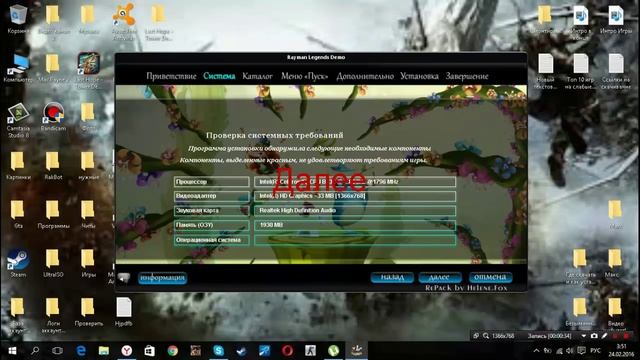Launch Camtasia Studio 8 desktop shortcut
The height and width of the screenshot is (360, 640).
18,120
